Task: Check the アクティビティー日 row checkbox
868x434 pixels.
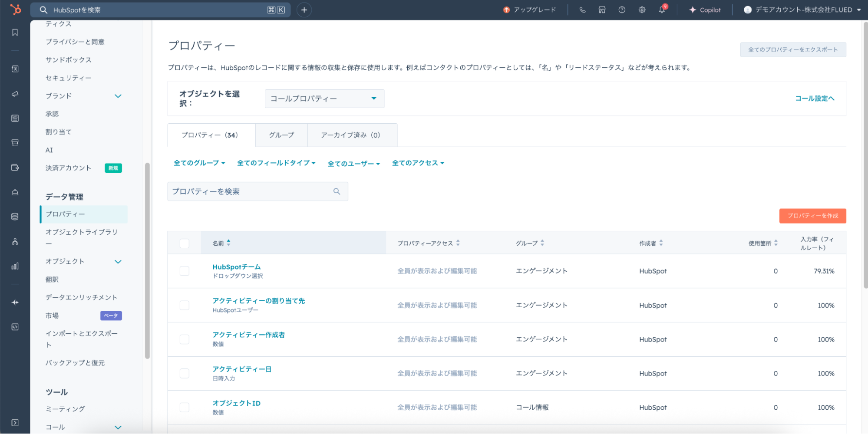Action: pos(185,374)
